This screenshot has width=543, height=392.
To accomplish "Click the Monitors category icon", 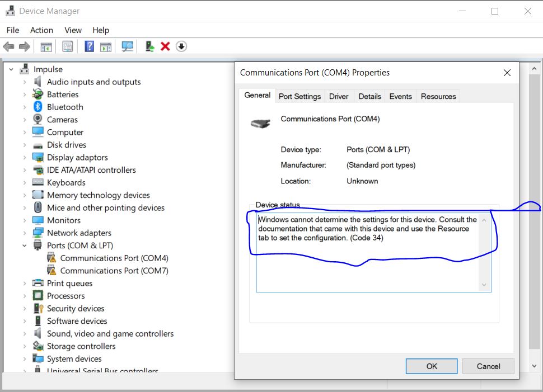I will pyautogui.click(x=38, y=220).
